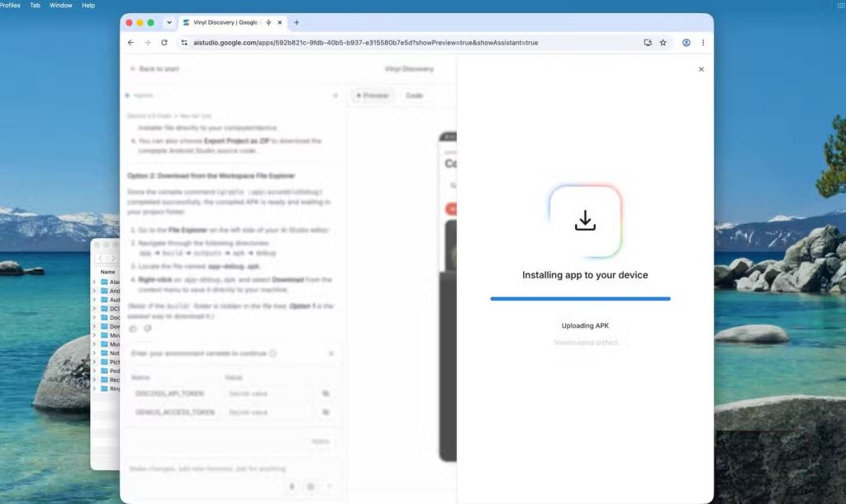Expand the 'Mov' folder in Finder
The height and width of the screenshot is (504, 846).
click(94, 335)
